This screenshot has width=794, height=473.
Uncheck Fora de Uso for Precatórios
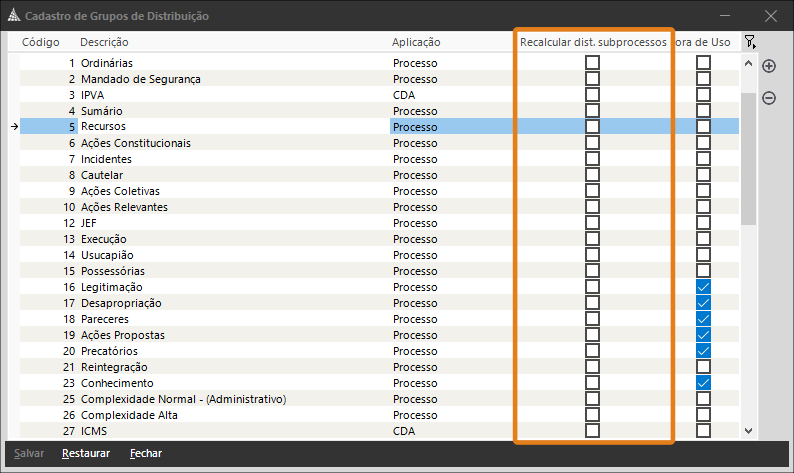click(x=703, y=351)
